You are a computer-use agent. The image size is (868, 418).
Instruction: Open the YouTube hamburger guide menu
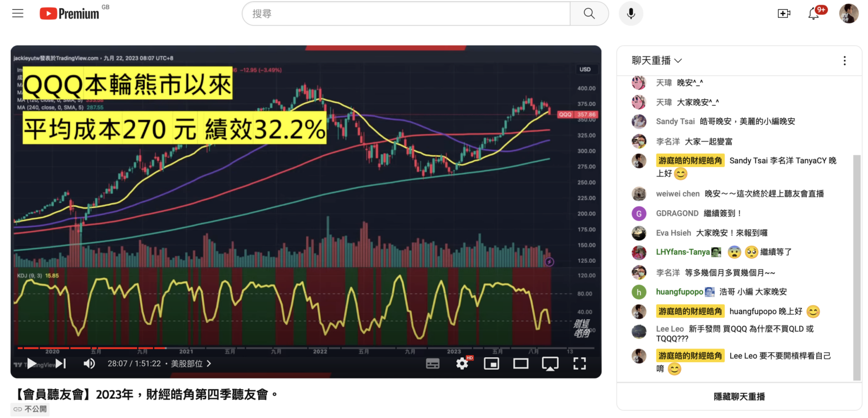tap(18, 14)
